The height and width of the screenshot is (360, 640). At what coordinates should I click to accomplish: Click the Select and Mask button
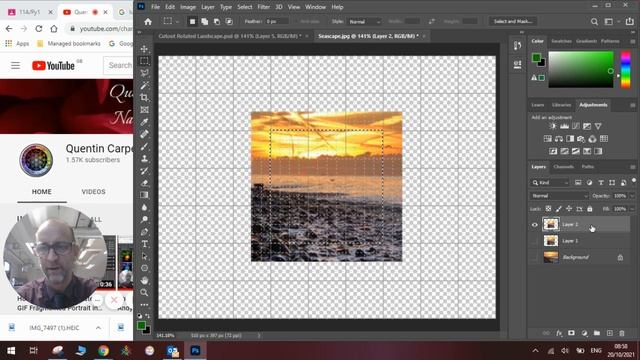tap(513, 21)
